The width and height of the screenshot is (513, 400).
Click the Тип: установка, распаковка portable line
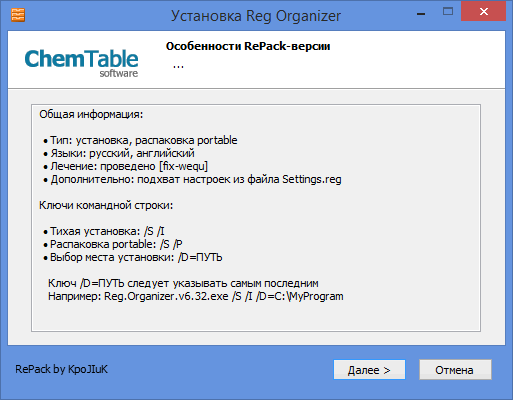[x=140, y=140]
